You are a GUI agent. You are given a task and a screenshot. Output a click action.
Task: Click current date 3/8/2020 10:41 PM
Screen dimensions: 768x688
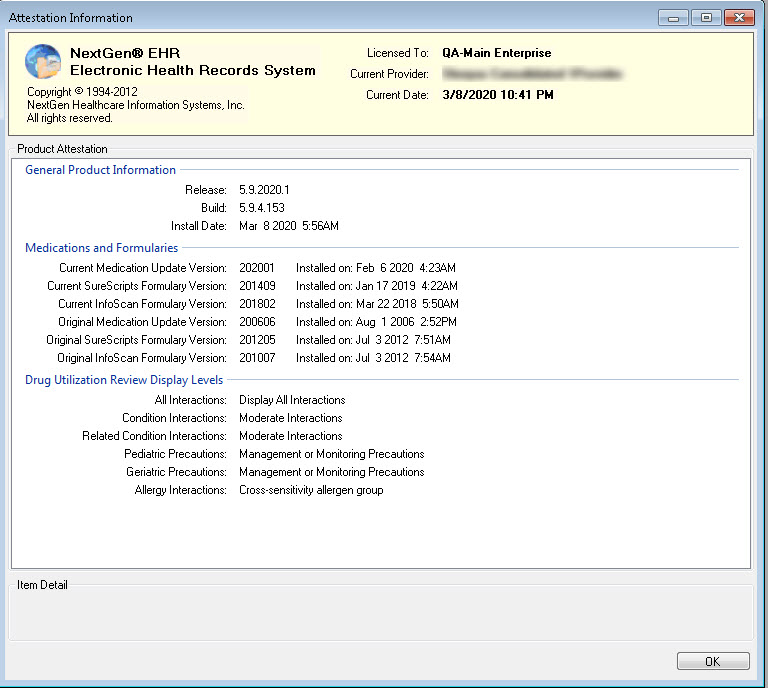tap(498, 95)
